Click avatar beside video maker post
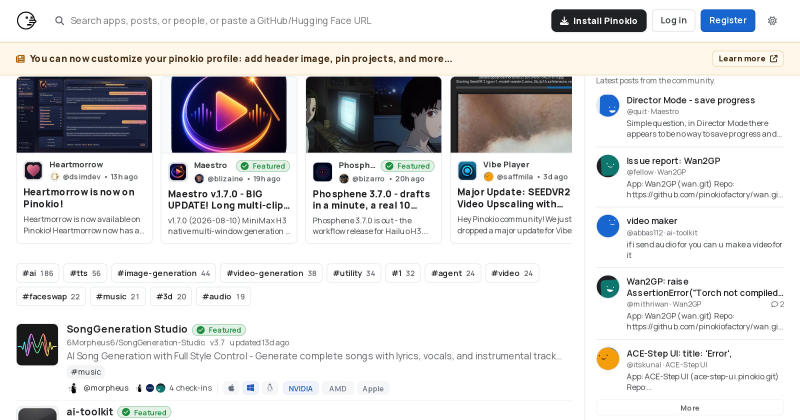Image resolution: width=800 pixels, height=420 pixels. (608, 226)
